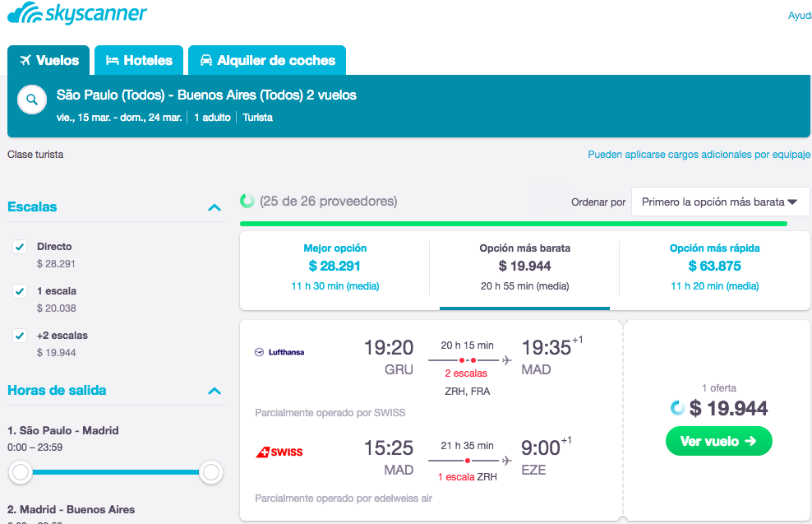Select the Mejor opción tab

(334, 267)
